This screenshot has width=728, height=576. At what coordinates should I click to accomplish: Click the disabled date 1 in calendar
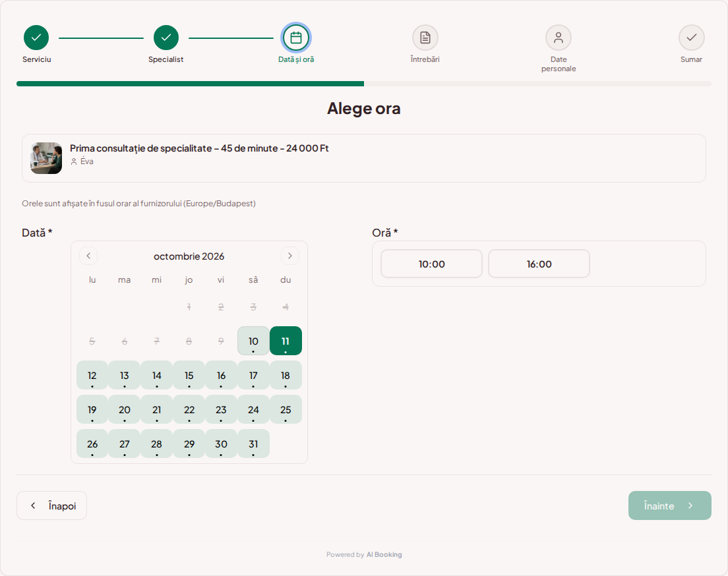pos(189,307)
